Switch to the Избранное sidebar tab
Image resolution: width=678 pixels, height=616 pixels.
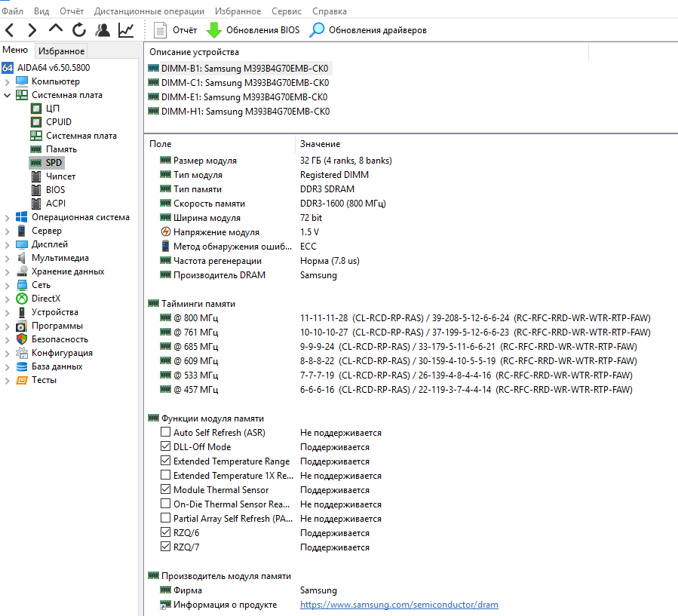[61, 51]
